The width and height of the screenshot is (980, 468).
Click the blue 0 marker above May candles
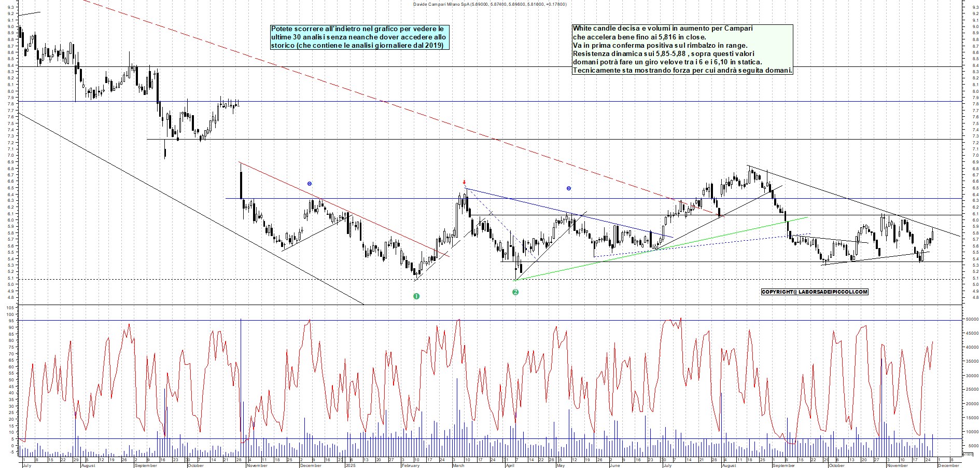[569, 188]
